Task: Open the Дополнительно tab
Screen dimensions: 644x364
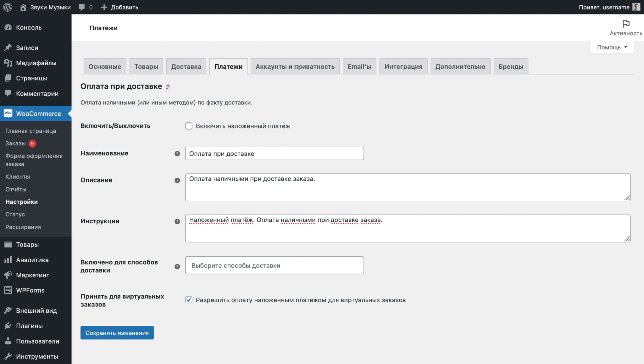Action: 460,66
